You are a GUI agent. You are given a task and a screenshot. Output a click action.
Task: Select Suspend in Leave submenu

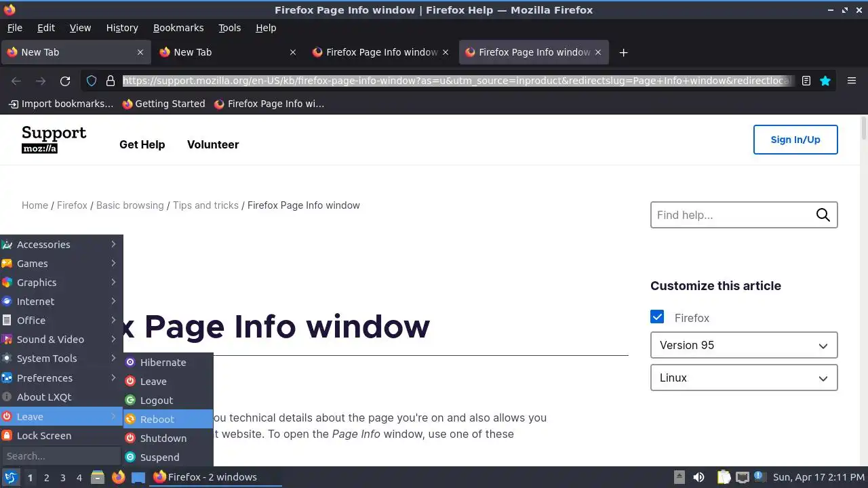tap(168, 457)
